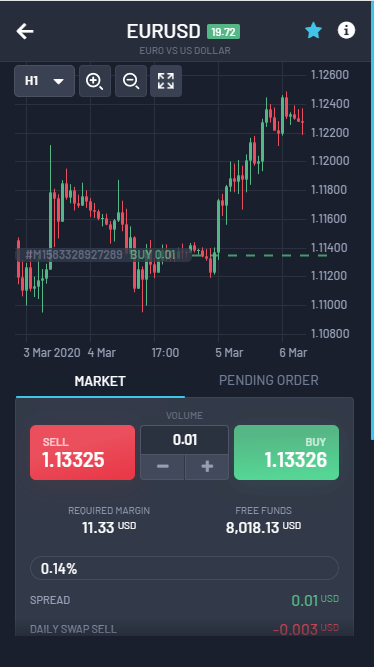Zoom in on the chart
The height and width of the screenshot is (667, 374).
[95, 81]
